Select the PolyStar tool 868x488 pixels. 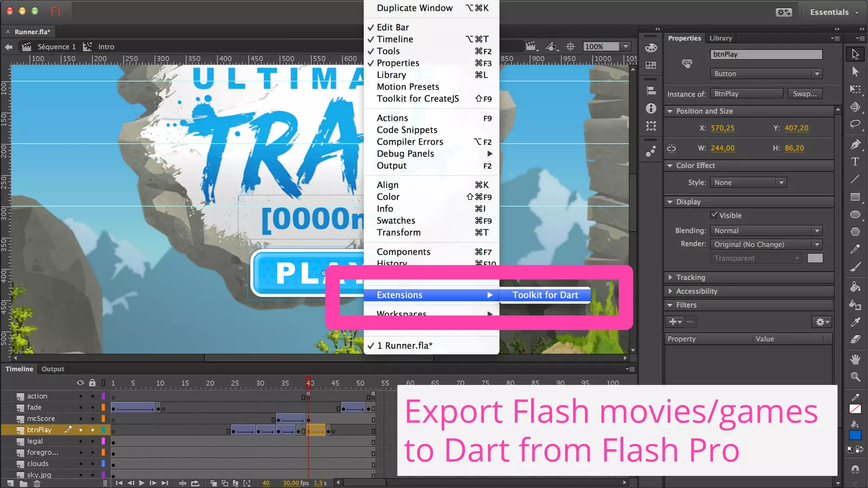[x=855, y=232]
